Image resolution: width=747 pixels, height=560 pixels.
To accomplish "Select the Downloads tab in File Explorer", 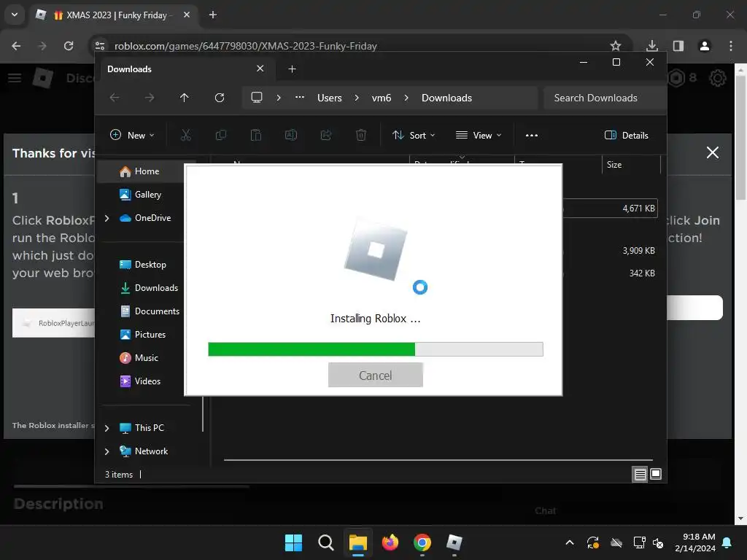I will point(186,69).
